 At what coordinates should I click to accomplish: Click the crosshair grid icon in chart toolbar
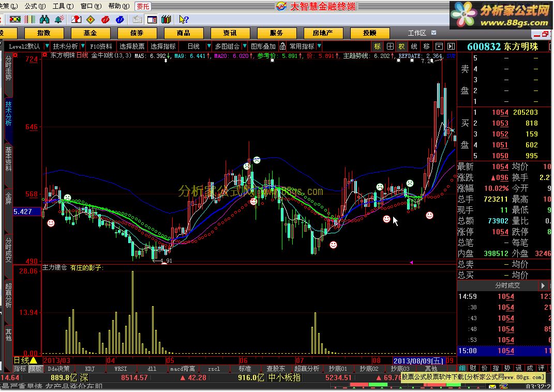(390, 46)
